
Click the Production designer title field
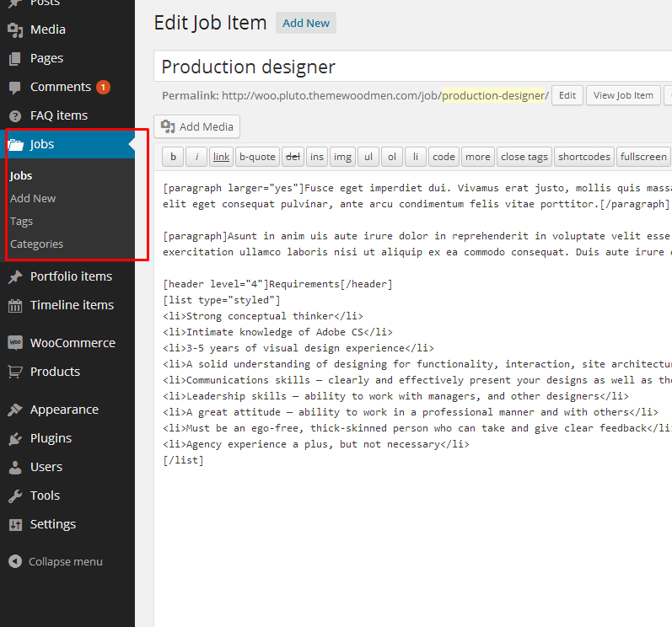(412, 67)
